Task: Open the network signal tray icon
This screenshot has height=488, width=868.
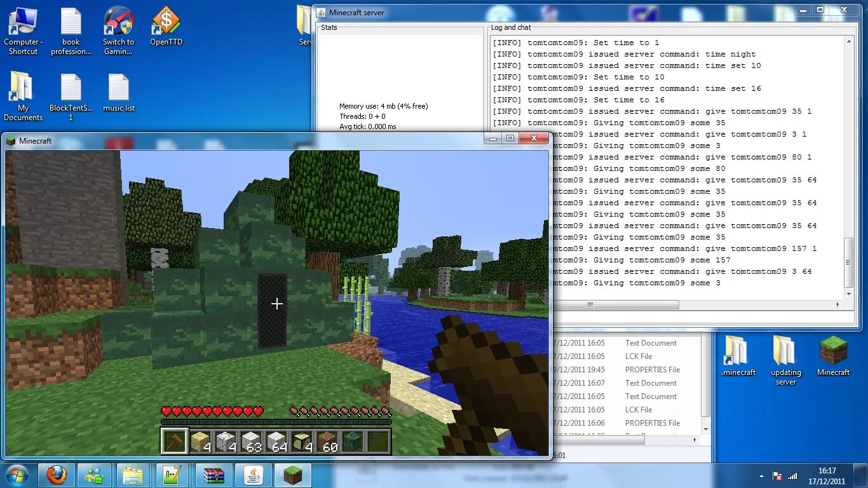Action: click(x=792, y=476)
